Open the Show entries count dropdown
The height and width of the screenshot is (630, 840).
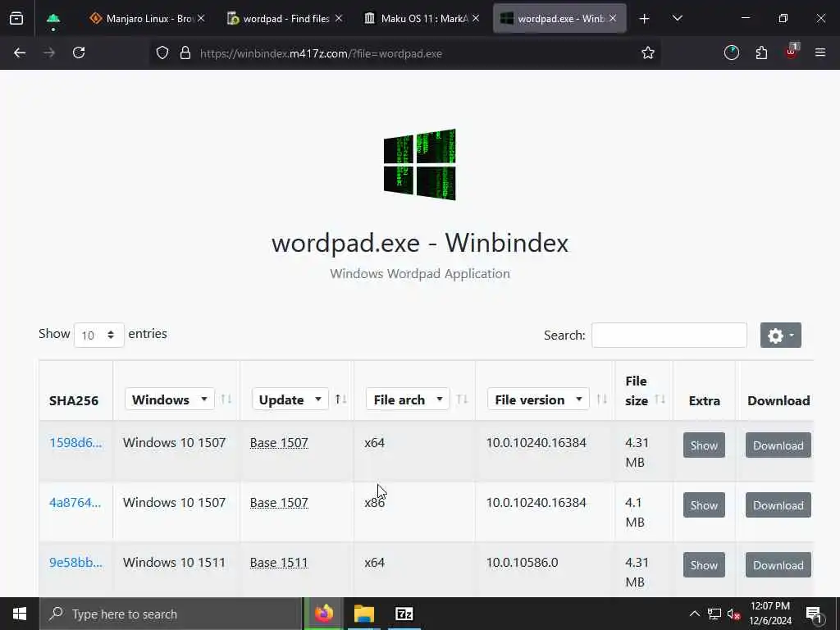tap(98, 335)
